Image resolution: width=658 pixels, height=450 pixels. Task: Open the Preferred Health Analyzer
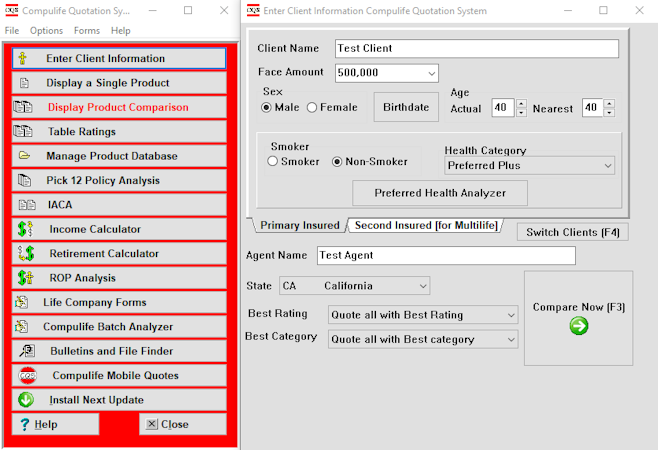click(440, 193)
